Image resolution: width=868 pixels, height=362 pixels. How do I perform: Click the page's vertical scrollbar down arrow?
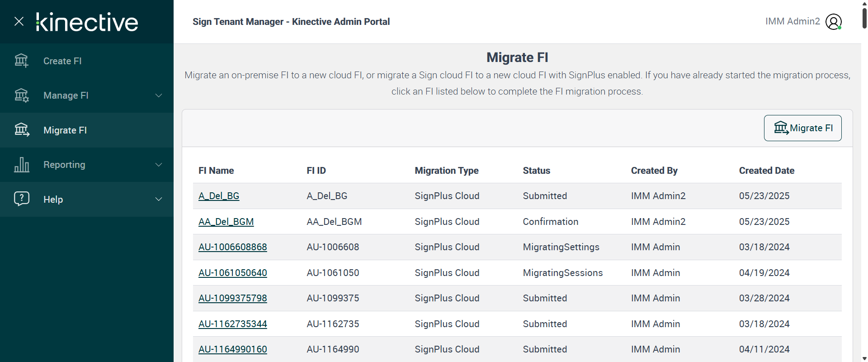[864, 358]
